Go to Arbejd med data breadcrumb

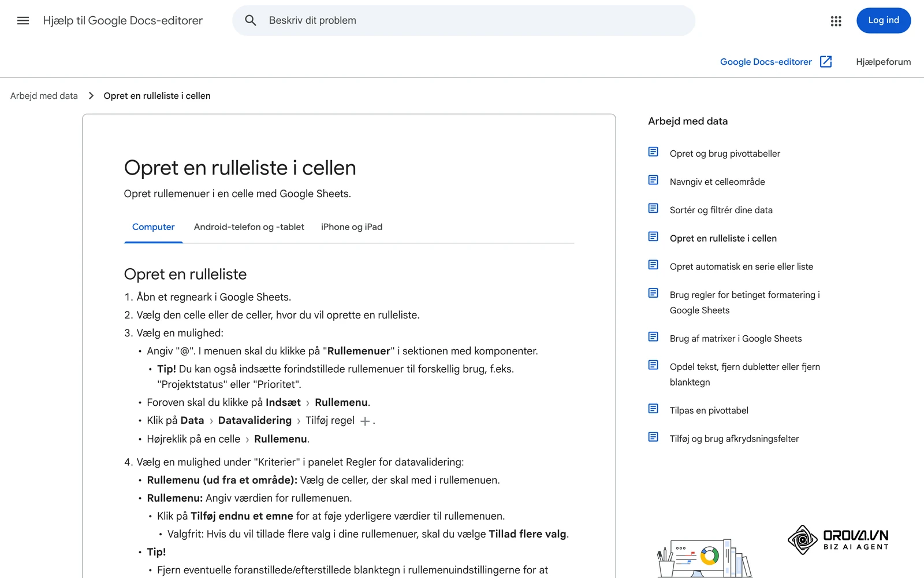(x=44, y=96)
